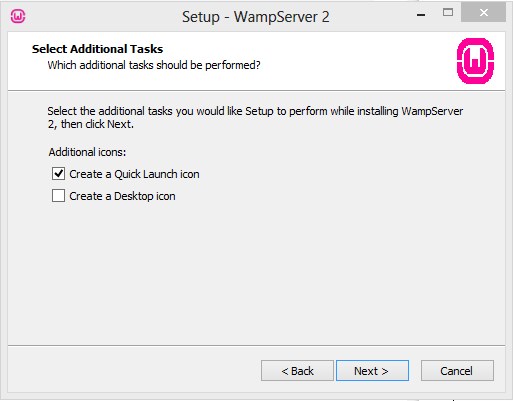Click the 'Select Additional Tasks' heading

(97, 49)
